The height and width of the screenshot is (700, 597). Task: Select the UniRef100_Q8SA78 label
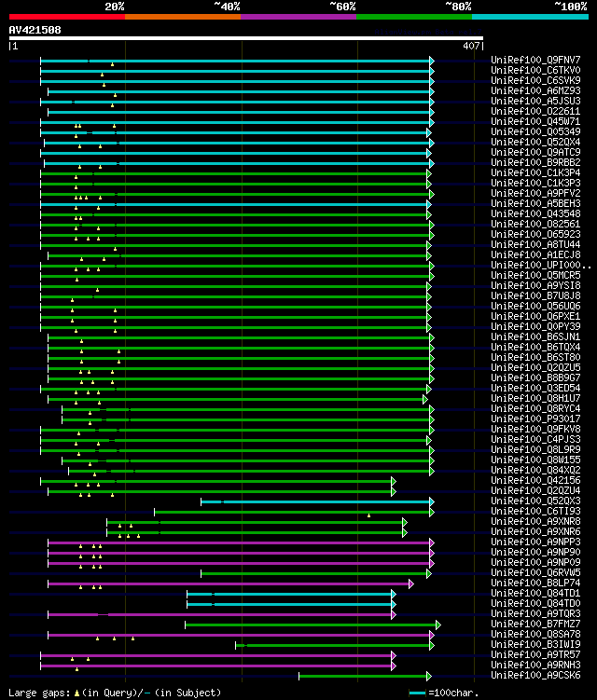point(535,635)
